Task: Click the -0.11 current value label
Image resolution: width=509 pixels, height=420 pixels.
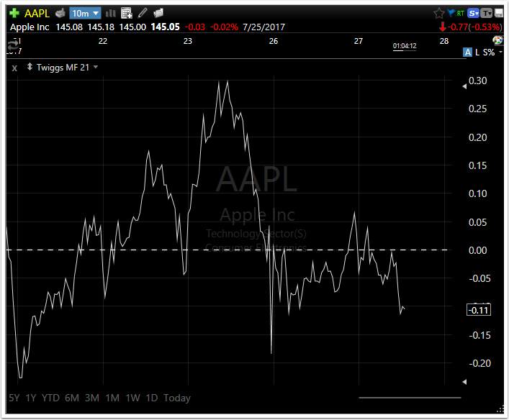Action: click(479, 310)
